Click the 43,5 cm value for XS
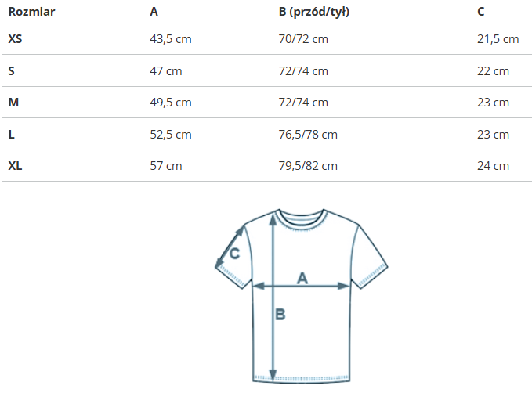The height and width of the screenshot is (393, 532). click(170, 39)
